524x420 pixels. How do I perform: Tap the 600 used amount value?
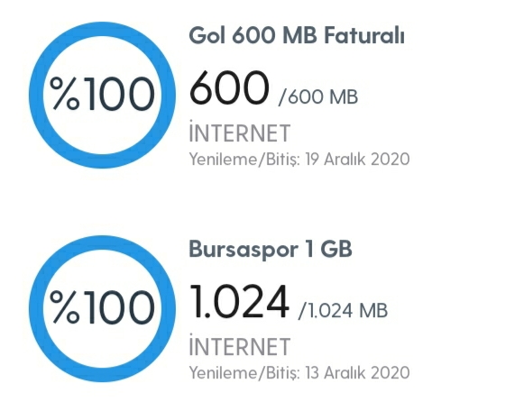pyautogui.click(x=229, y=87)
